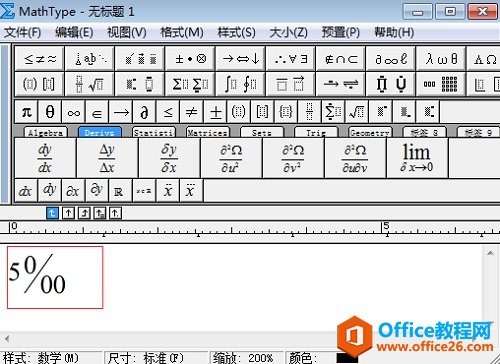Insert the ∂²Ω/∂u∂v mixed partial expression
The height and width of the screenshot is (364, 500).
tap(355, 158)
